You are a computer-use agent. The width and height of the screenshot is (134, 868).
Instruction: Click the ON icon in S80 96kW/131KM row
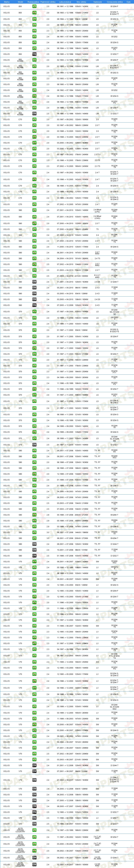[x=34, y=550]
